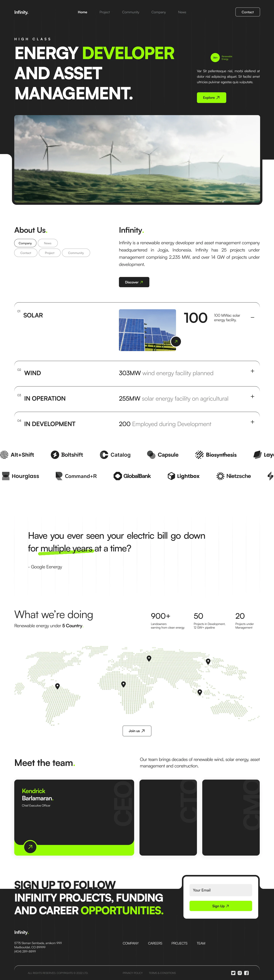Expand the WIND accordion row

(252, 371)
